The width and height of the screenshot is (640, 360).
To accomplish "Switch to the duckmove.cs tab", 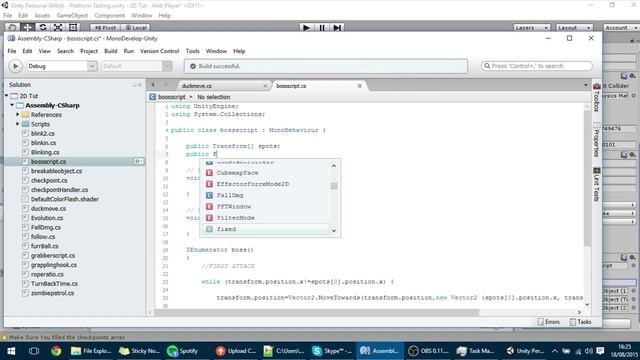I will tap(197, 86).
